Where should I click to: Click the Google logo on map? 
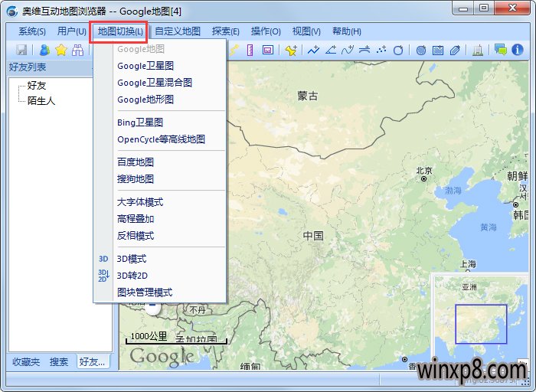[162, 357]
